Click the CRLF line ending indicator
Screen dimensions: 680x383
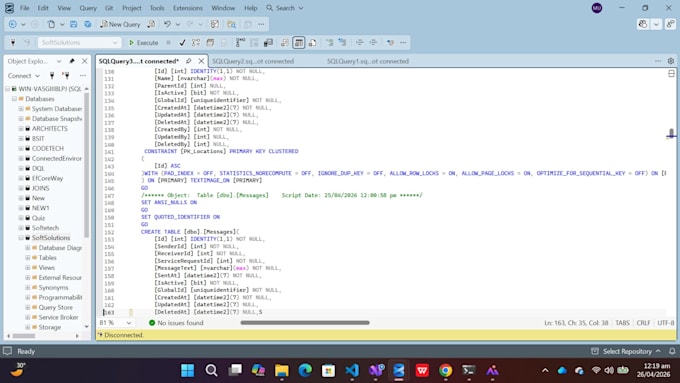pos(643,323)
